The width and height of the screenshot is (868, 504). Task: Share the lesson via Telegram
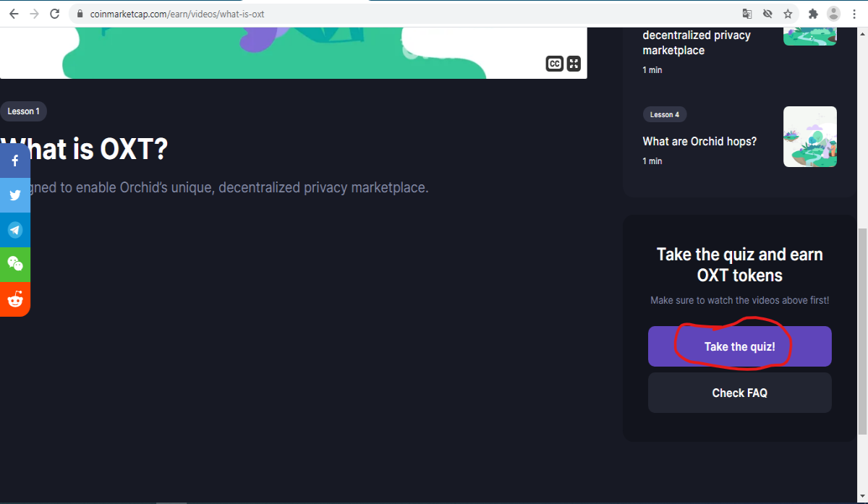coord(15,230)
